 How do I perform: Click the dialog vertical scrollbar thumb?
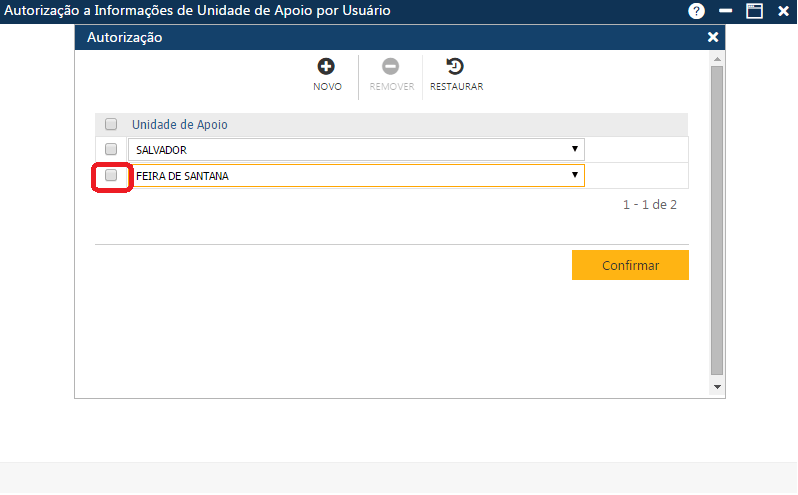pos(716,220)
